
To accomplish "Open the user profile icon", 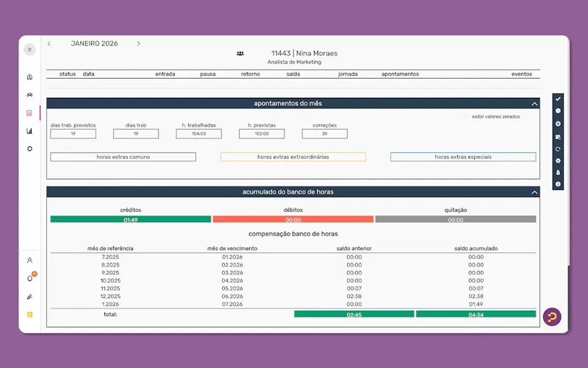I will (x=29, y=261).
